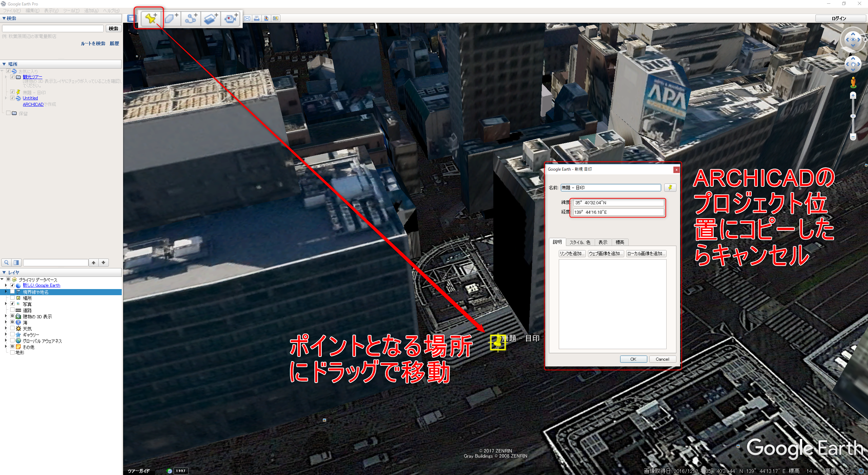Open the ツール(T) menu
868x475 pixels.
coord(71,11)
